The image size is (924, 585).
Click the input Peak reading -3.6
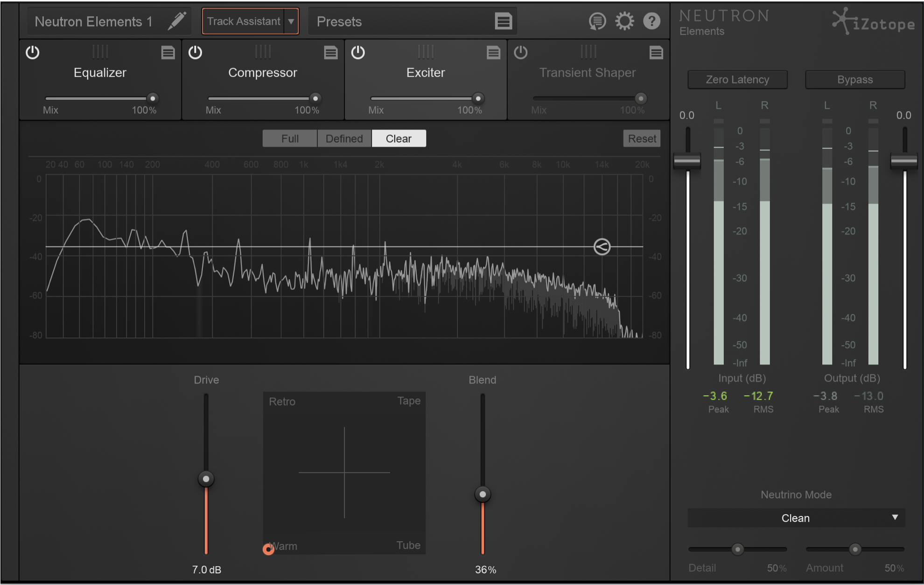715,396
